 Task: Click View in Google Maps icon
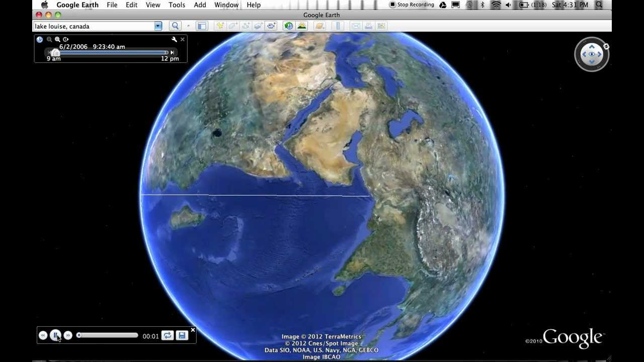381,26
